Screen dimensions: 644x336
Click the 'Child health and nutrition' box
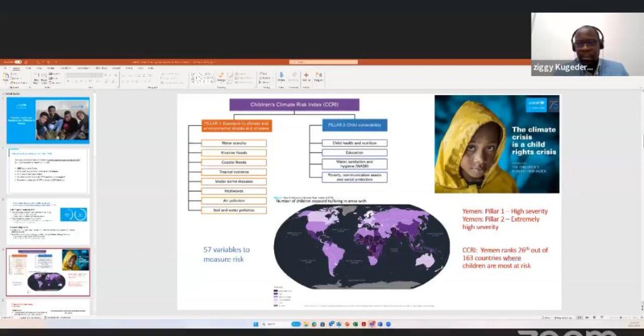355,143
